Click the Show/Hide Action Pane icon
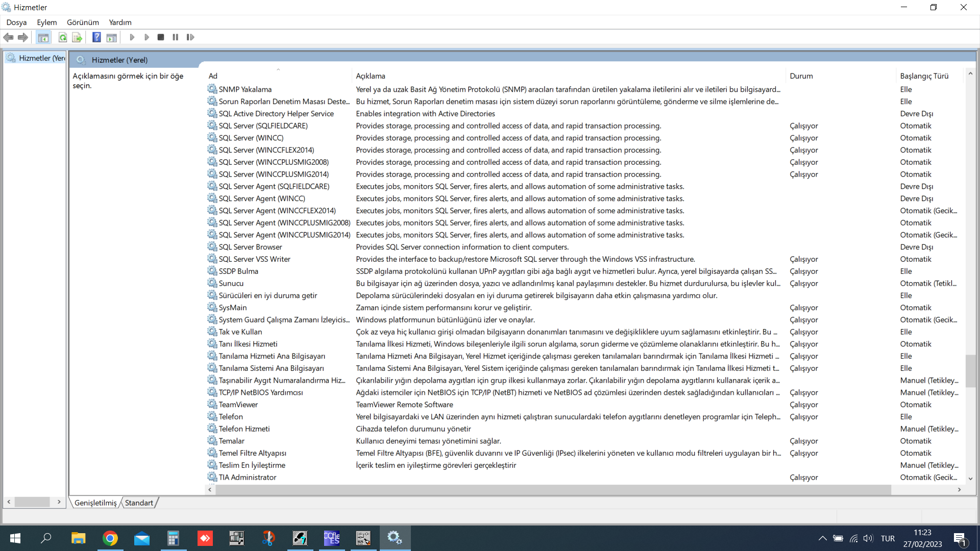Image resolution: width=980 pixels, height=551 pixels. 112,37
